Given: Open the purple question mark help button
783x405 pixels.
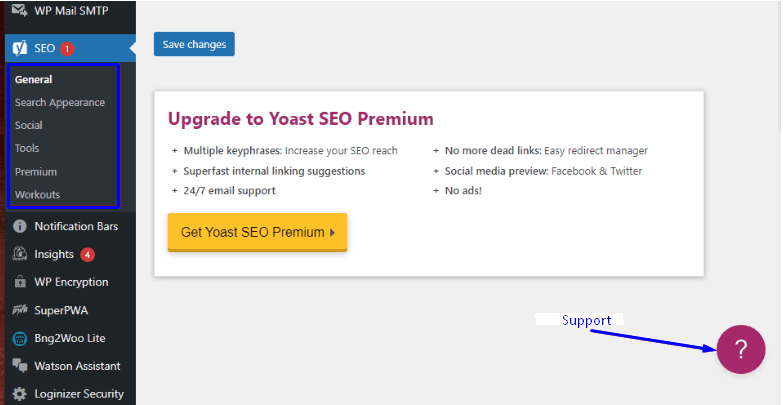Looking at the screenshot, I should coord(741,350).
